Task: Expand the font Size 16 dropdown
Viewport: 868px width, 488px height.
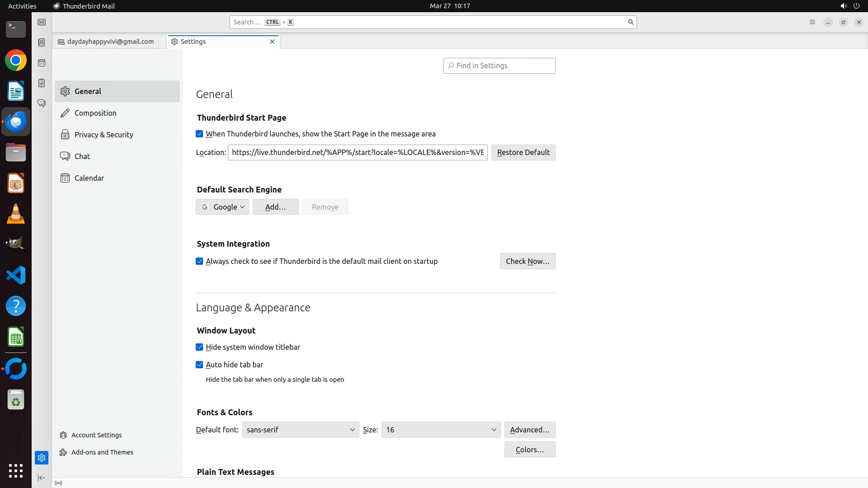Action: (x=441, y=430)
